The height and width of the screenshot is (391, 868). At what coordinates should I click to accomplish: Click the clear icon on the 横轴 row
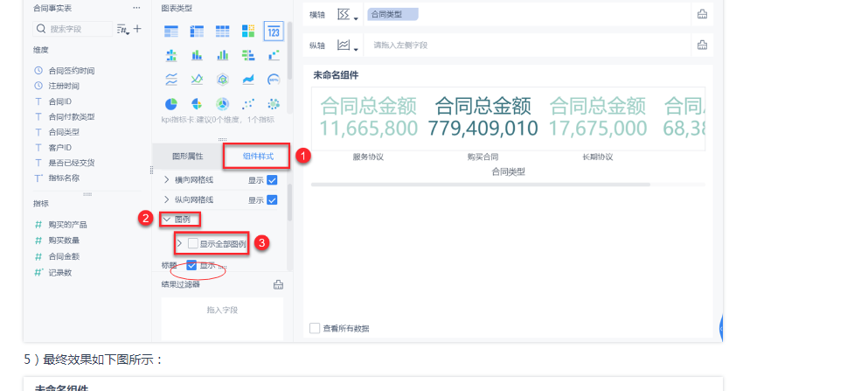pos(702,14)
